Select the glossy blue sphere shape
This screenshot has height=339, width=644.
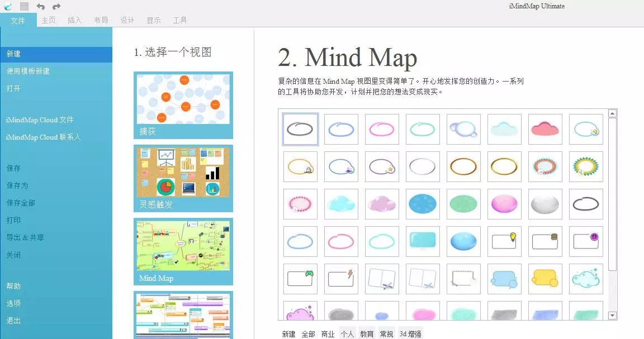click(x=463, y=241)
